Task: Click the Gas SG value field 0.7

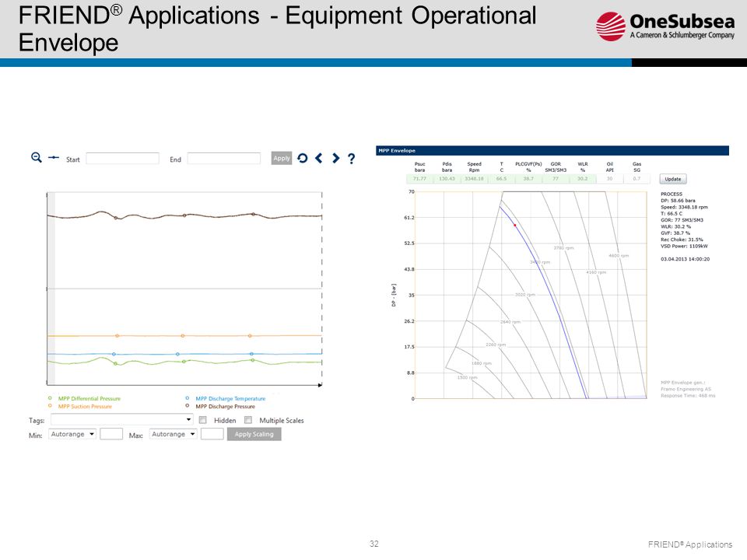Action: pyautogui.click(x=637, y=179)
